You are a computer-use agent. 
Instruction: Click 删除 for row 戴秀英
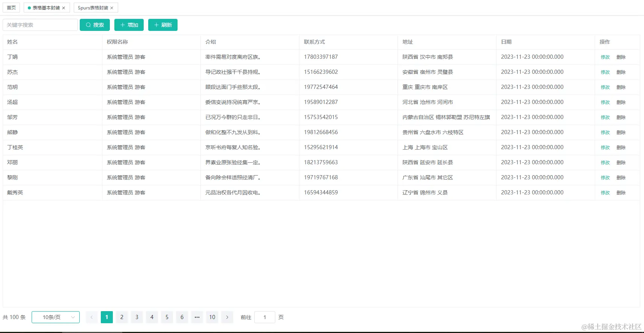pyautogui.click(x=621, y=193)
